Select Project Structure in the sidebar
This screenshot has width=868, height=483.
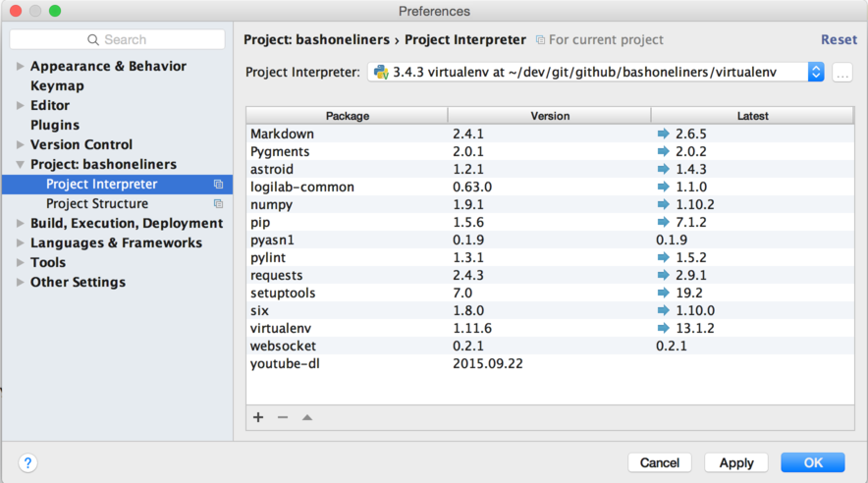[x=97, y=203]
